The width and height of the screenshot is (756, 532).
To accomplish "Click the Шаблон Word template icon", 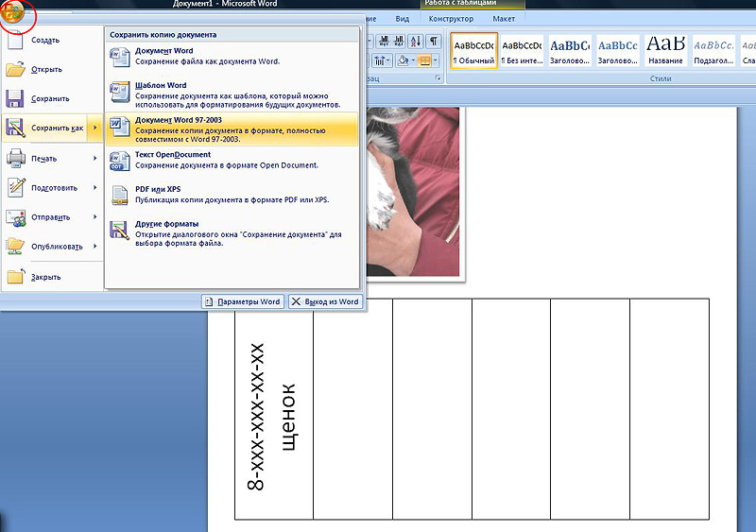I will tap(120, 92).
